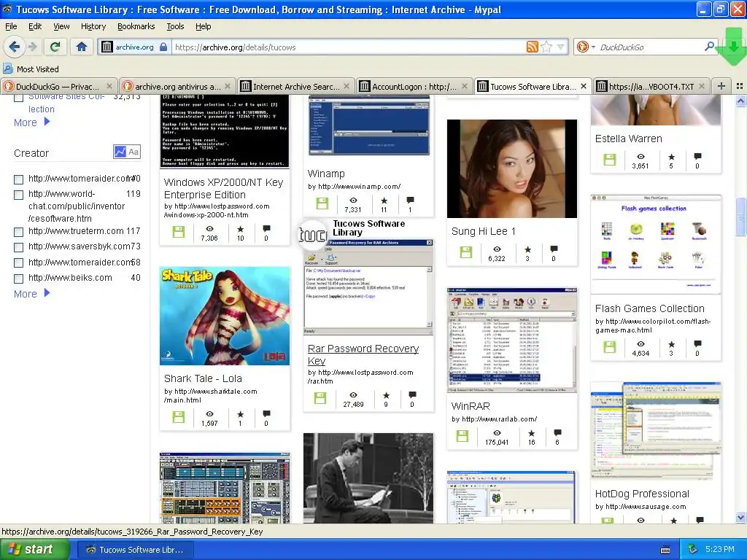Viewport: 747px width, 560px height.
Task: Click the software floppy icon under WinRAR
Action: (462, 436)
